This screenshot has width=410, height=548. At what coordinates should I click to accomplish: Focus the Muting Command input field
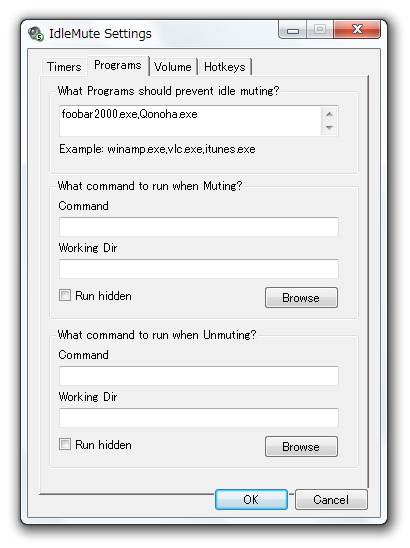[199, 227]
